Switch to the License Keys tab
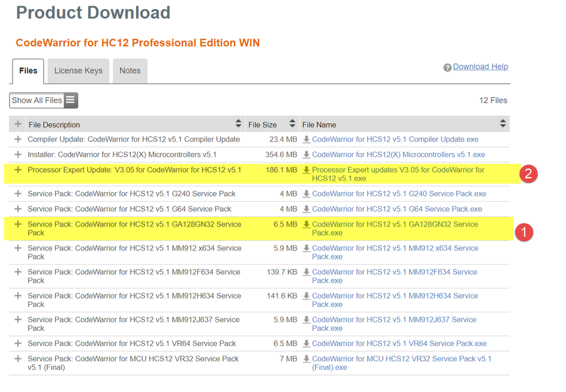566x392 pixels. pos(78,71)
